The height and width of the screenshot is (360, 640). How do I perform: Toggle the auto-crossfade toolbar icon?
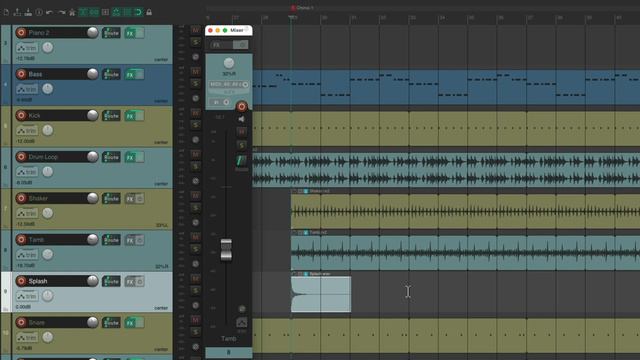(x=83, y=12)
